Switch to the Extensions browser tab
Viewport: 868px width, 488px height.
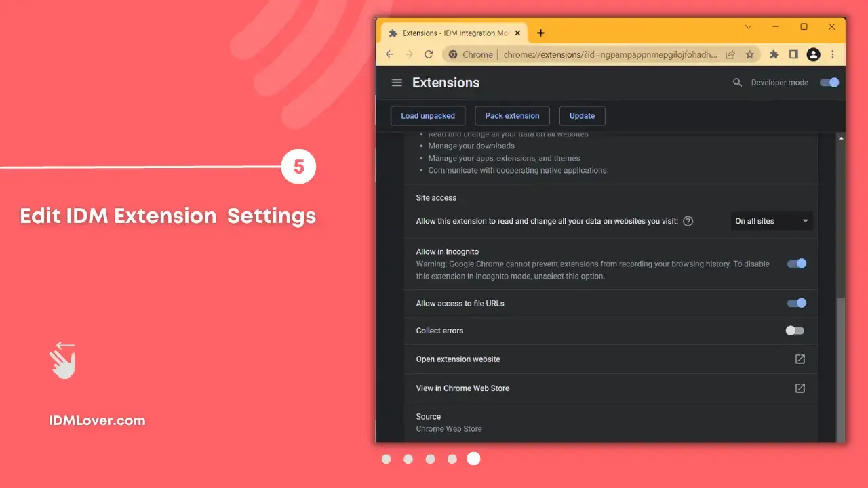pyautogui.click(x=451, y=33)
